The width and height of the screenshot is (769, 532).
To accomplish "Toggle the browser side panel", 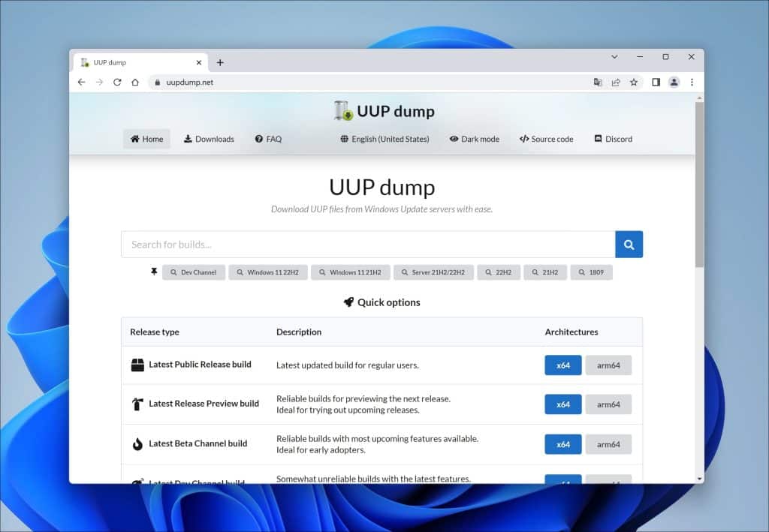I will point(654,82).
